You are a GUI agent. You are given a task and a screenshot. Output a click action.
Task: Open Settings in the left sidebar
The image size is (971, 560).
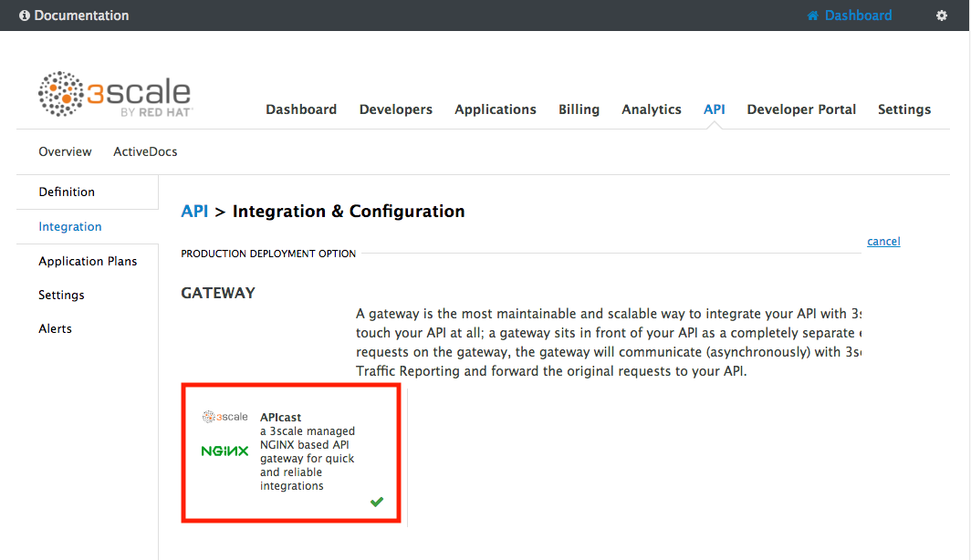coord(61,296)
